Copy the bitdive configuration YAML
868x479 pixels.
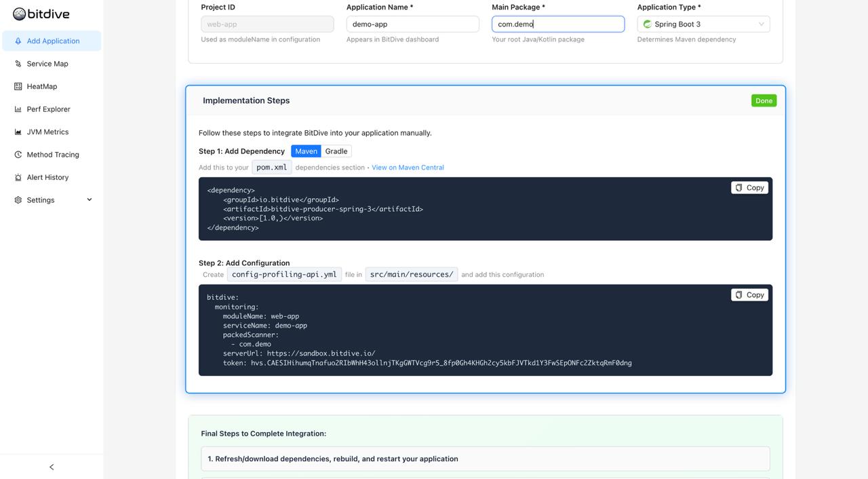pos(749,295)
